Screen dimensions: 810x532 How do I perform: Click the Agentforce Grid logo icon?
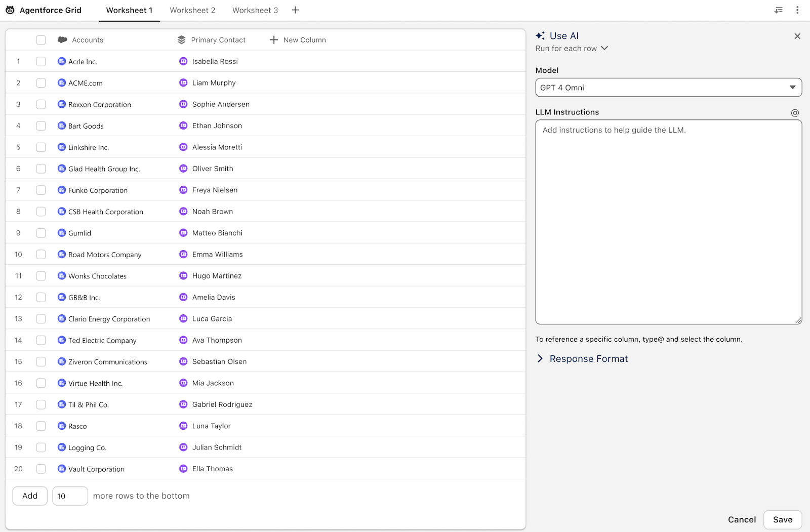(x=10, y=10)
